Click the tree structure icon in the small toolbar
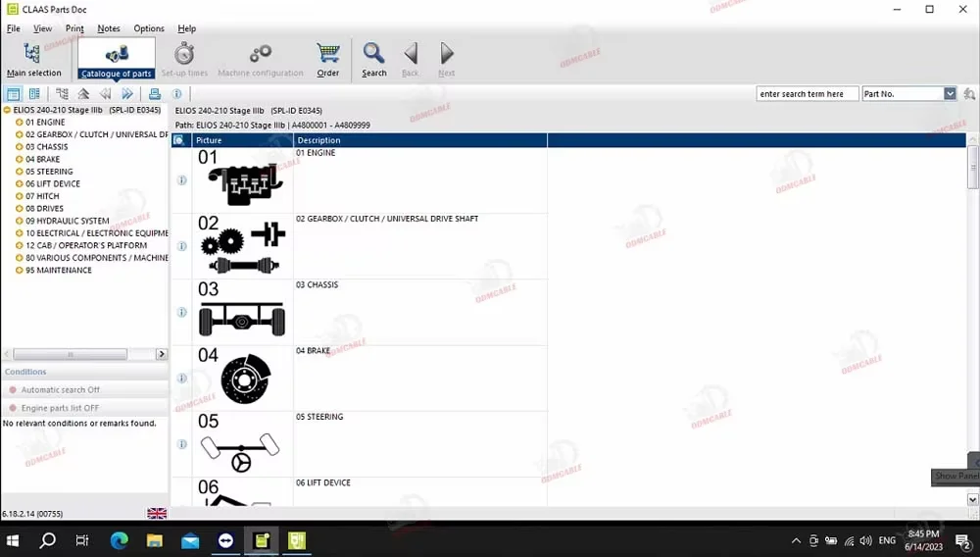980x557 pixels. point(62,94)
